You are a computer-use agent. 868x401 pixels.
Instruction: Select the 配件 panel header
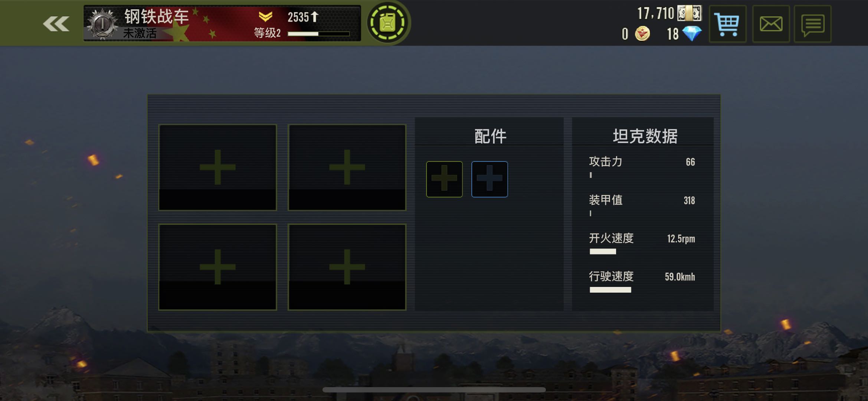[489, 136]
